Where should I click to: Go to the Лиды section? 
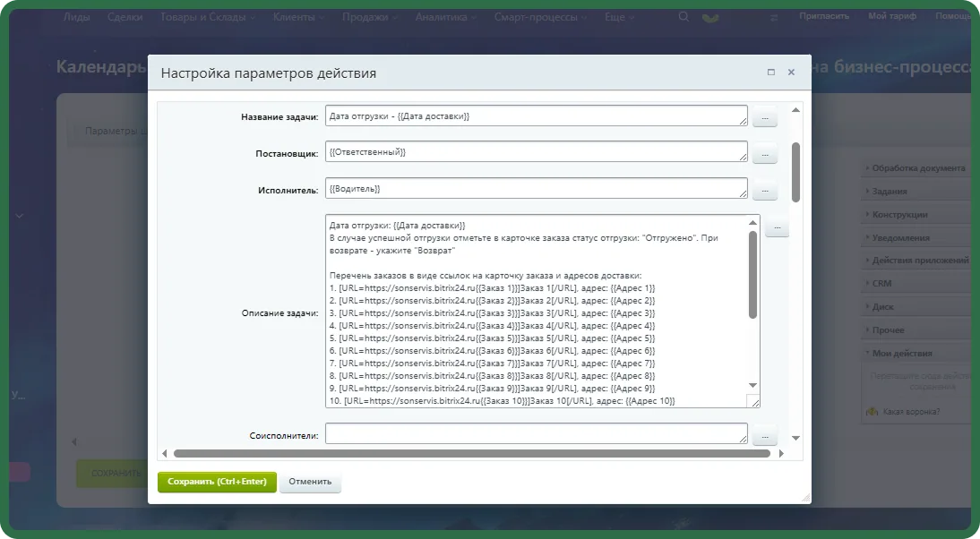coord(76,17)
